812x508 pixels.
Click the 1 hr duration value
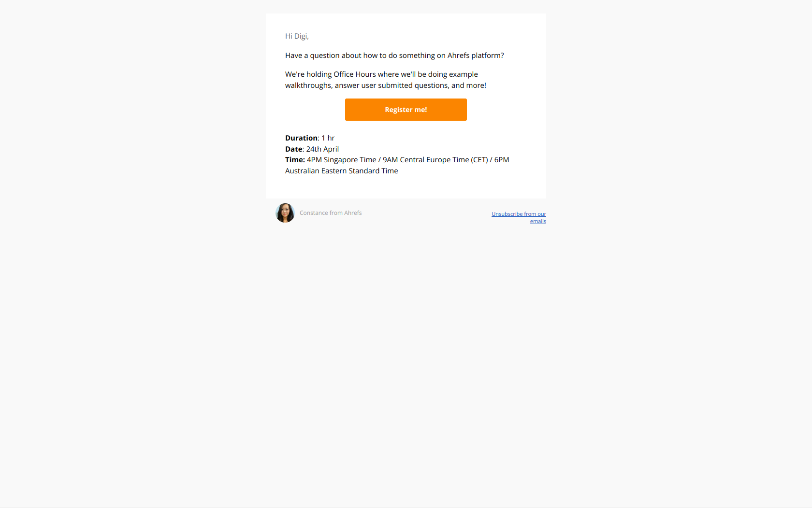tap(328, 138)
